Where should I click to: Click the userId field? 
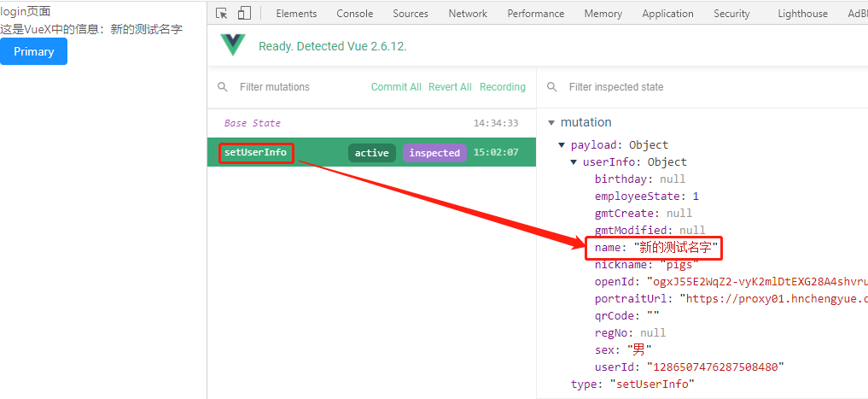pos(690,367)
